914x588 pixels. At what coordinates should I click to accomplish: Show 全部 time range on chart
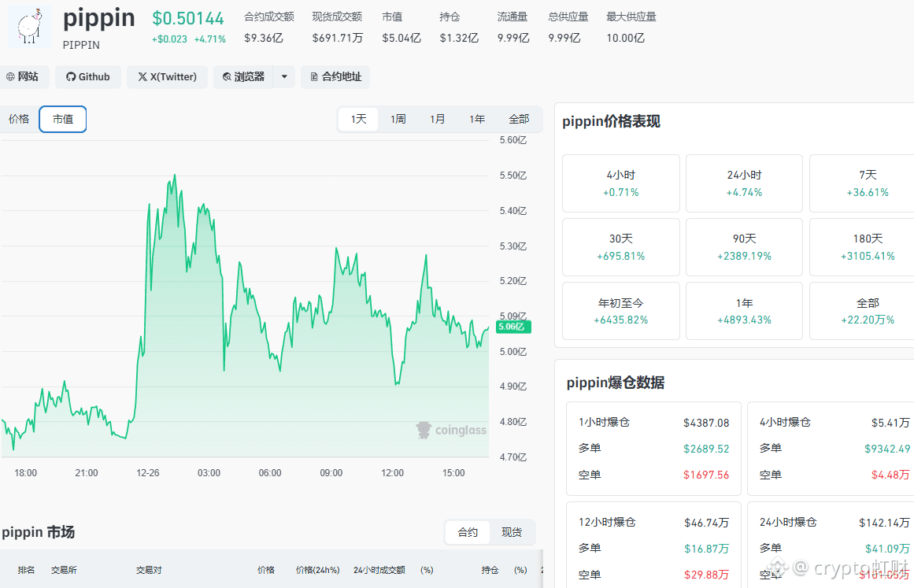pos(519,119)
